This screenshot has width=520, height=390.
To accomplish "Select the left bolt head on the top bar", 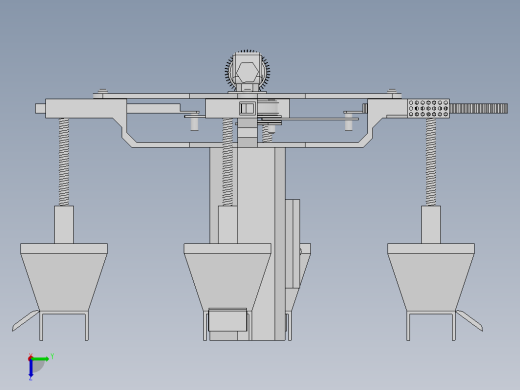I will point(103,91).
